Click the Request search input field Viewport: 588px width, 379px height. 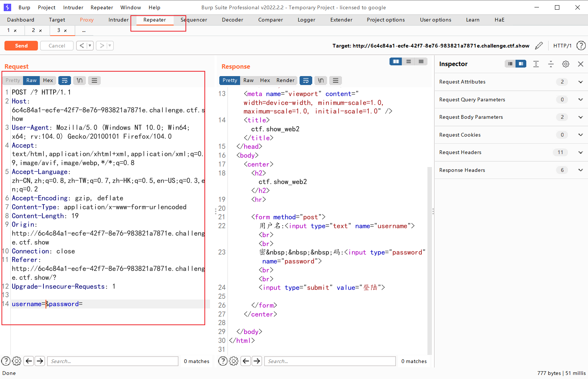pyautogui.click(x=113, y=361)
